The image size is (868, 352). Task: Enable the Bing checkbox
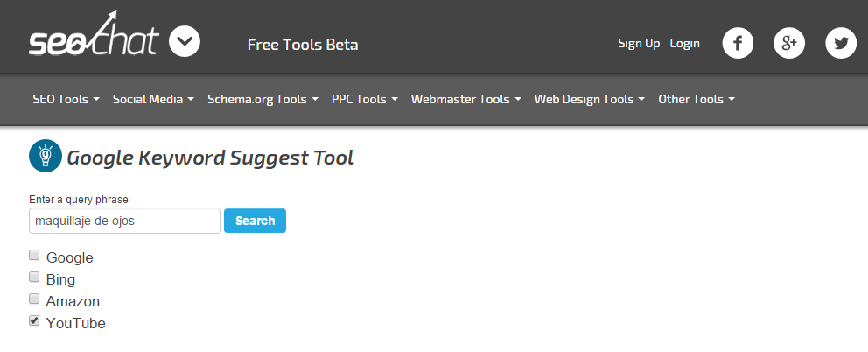[34, 277]
